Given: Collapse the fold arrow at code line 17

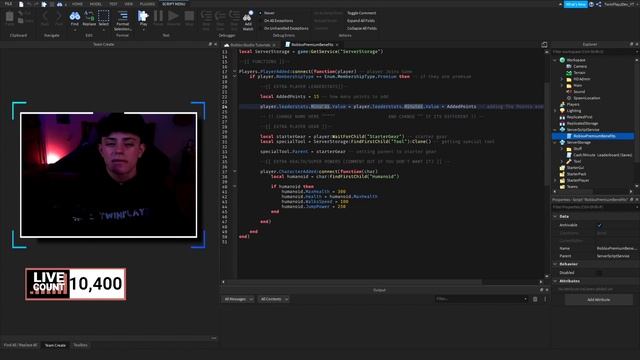Looking at the screenshot, I should pos(234,71).
